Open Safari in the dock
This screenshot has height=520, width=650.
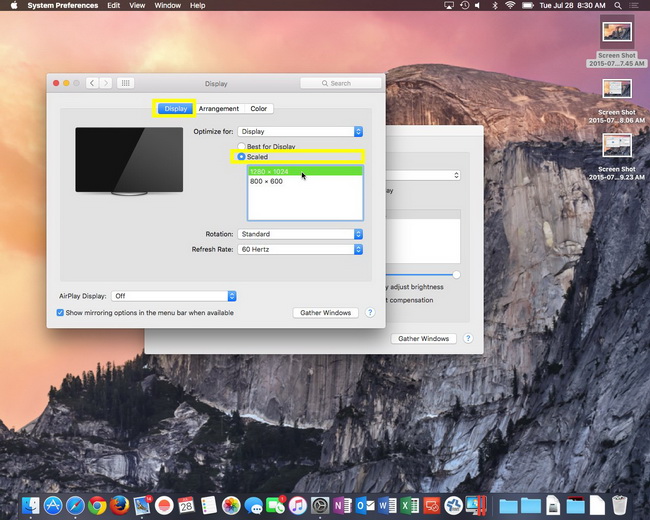[75, 505]
